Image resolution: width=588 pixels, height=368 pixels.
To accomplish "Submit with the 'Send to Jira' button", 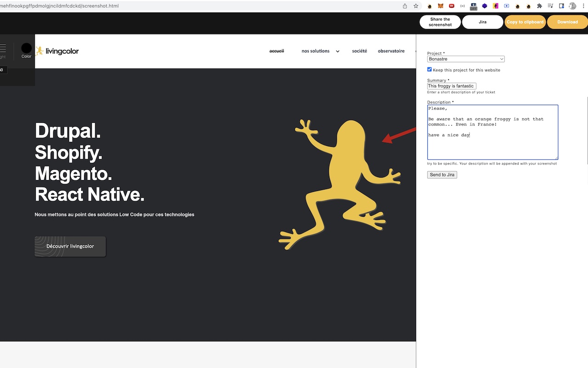I will [442, 175].
